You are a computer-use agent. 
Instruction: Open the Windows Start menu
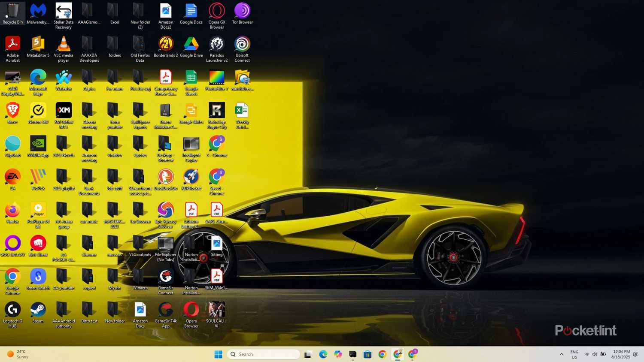click(x=219, y=354)
